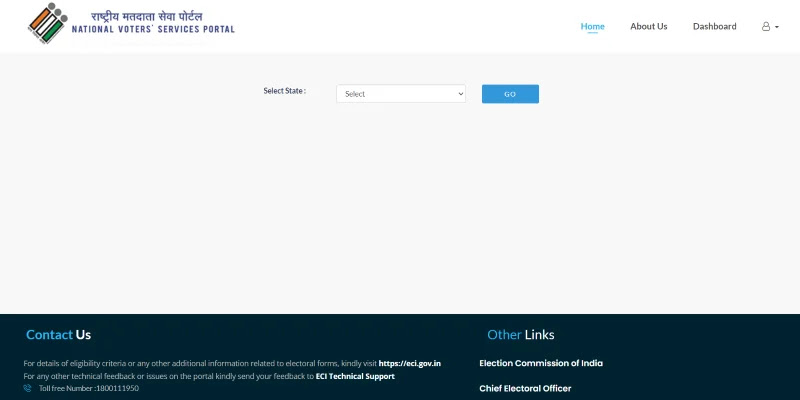Click the Contact Us heading

coord(59,335)
